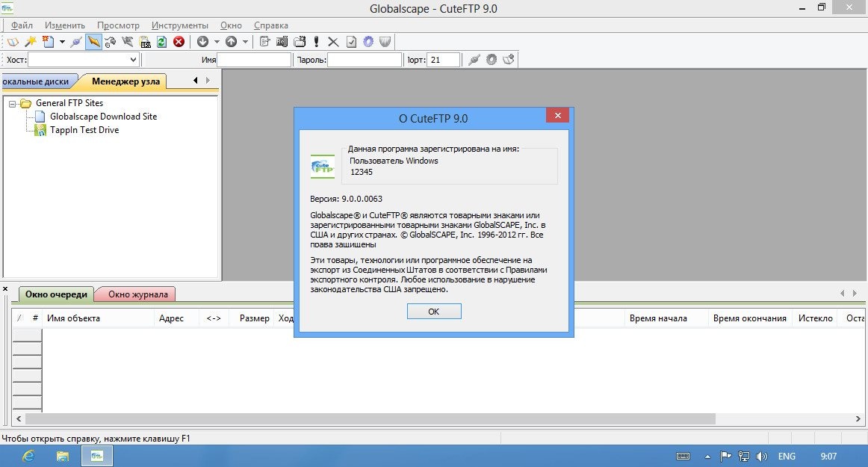Switch to the Локальные диски tab

[37, 81]
